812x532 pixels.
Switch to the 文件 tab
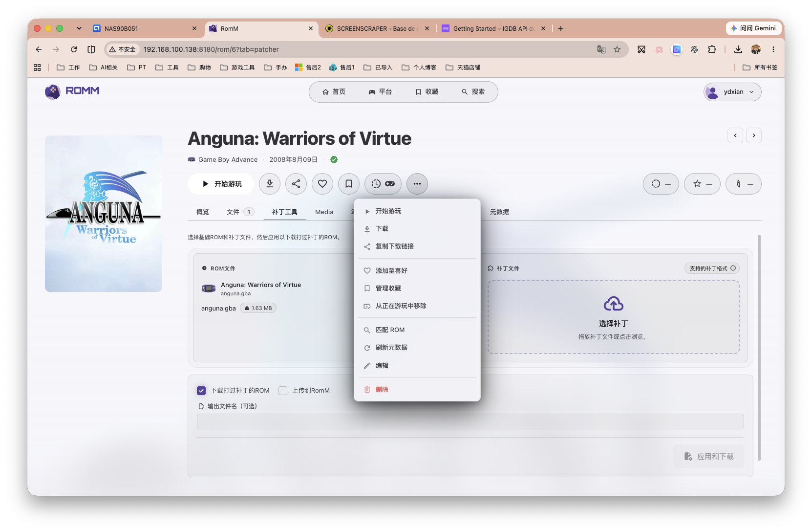pyautogui.click(x=240, y=212)
